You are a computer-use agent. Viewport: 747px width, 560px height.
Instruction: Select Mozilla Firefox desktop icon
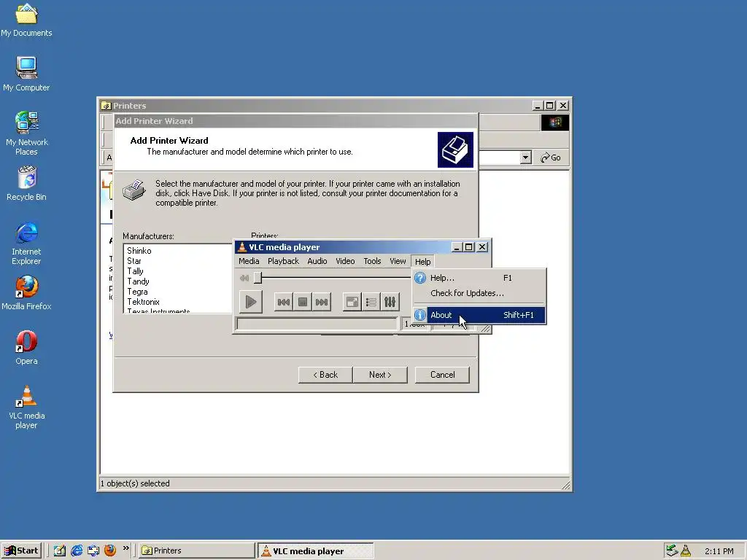click(26, 293)
